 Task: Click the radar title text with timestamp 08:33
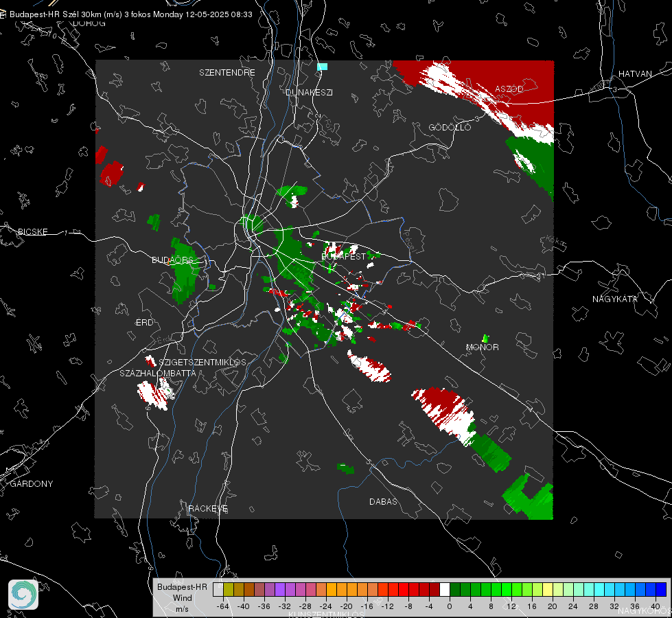coord(130,14)
